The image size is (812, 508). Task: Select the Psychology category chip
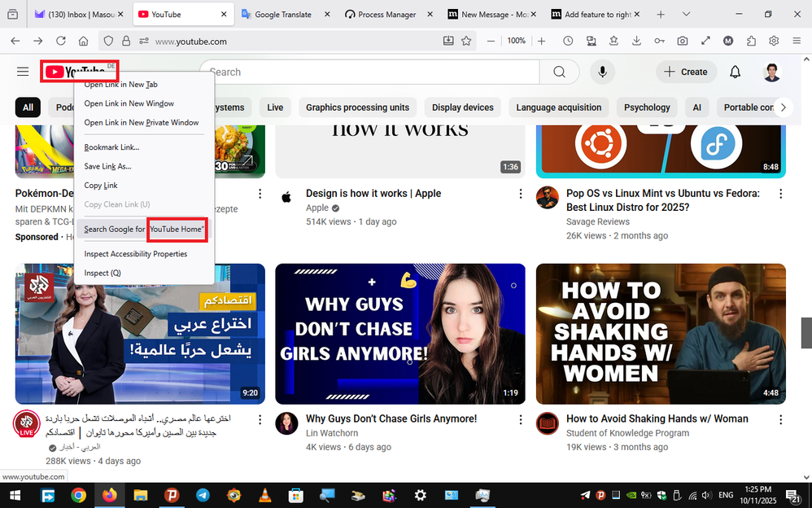tap(647, 107)
